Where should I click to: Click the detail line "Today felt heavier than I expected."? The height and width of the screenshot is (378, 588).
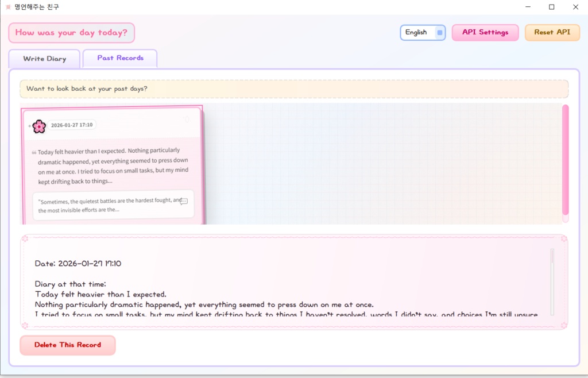click(100, 294)
